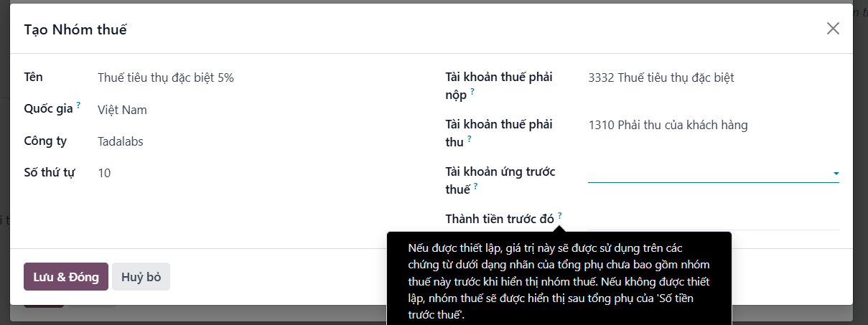The image size is (868, 325).
Task: Click the black tooltip explaining Thành tiền trước đó
Action: pos(559,278)
